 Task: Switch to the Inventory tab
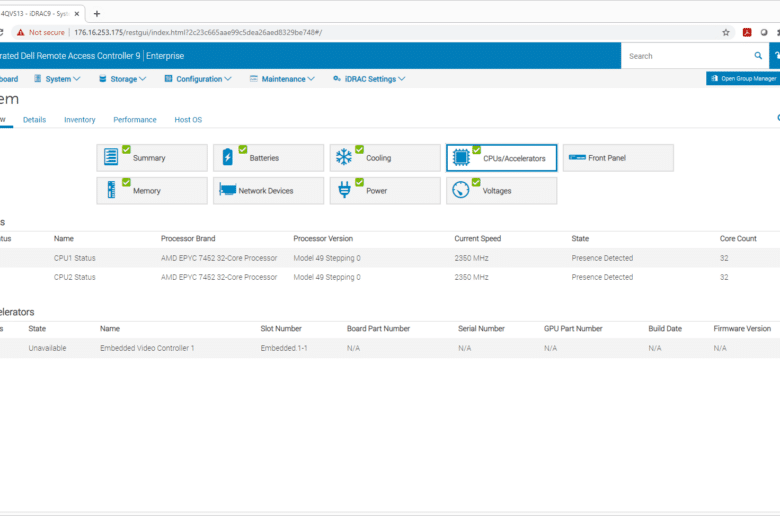click(x=80, y=119)
